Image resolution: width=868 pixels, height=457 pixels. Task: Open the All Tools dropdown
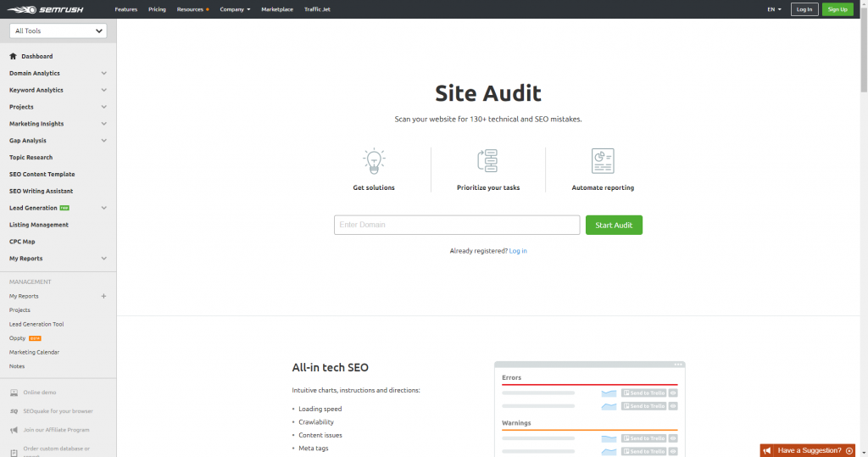[58, 31]
